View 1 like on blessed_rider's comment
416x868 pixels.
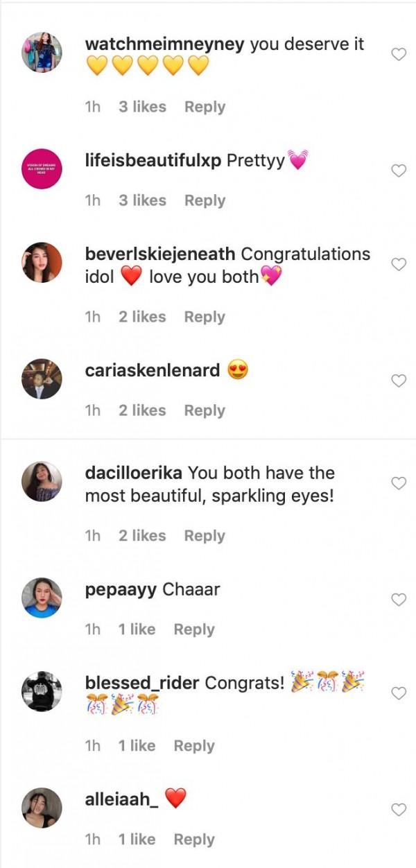coord(137,746)
